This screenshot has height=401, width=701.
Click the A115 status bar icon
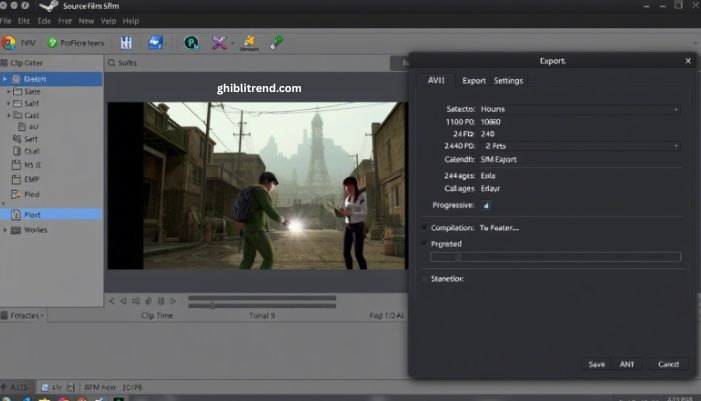pos(4,387)
